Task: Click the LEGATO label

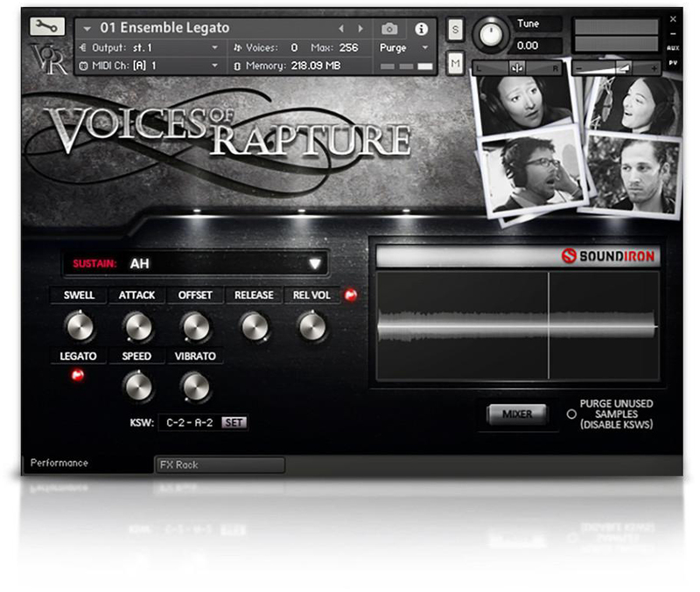Action: tap(78, 356)
